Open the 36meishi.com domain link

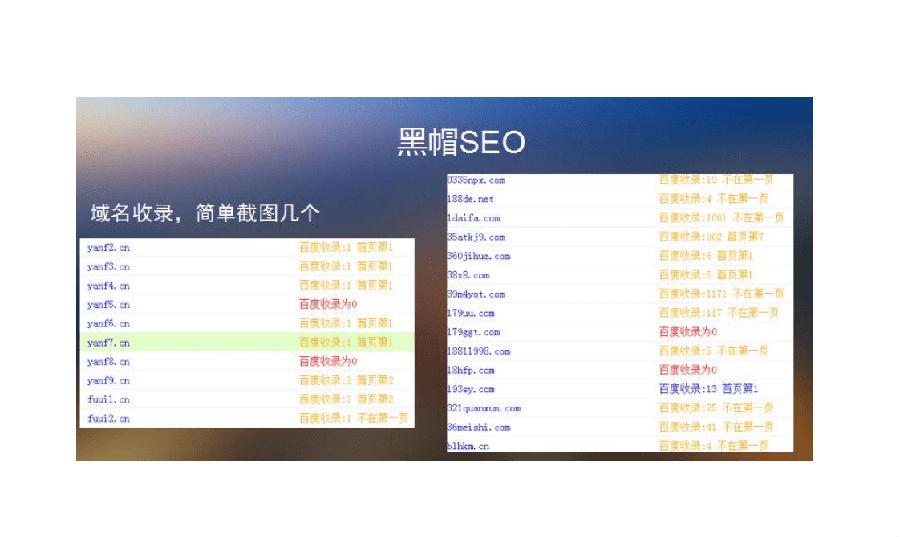(x=478, y=427)
